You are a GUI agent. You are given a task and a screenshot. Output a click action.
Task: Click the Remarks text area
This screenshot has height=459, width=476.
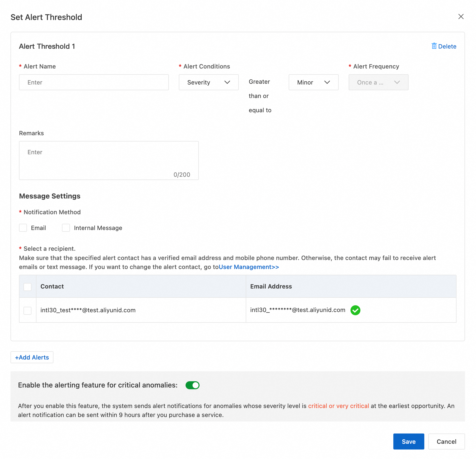click(x=109, y=160)
